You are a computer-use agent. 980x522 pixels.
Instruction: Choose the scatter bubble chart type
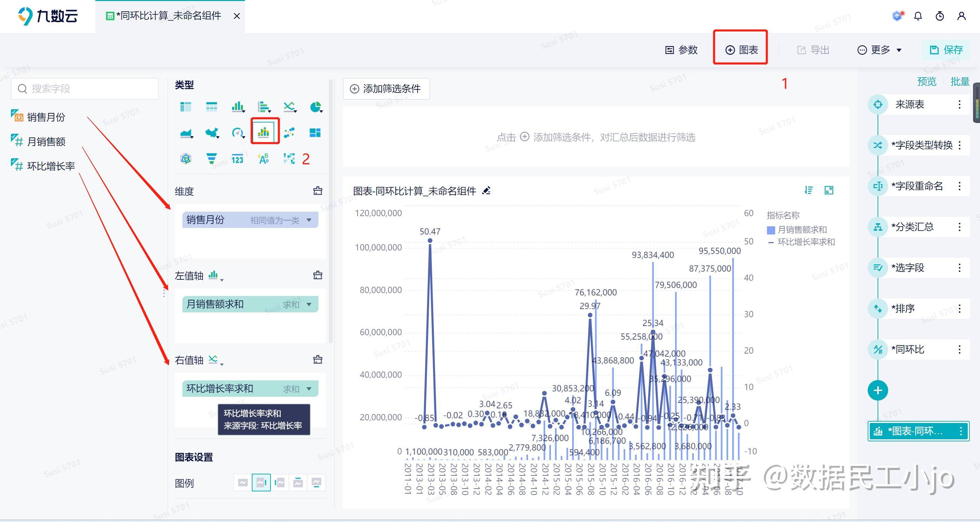pyautogui.click(x=290, y=133)
